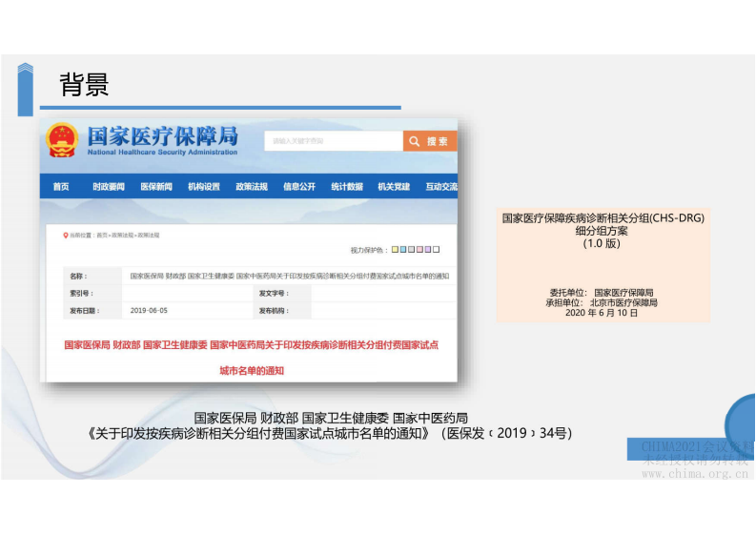Open the 政策法规 nav item
The height and width of the screenshot is (535, 756).
pos(252,187)
